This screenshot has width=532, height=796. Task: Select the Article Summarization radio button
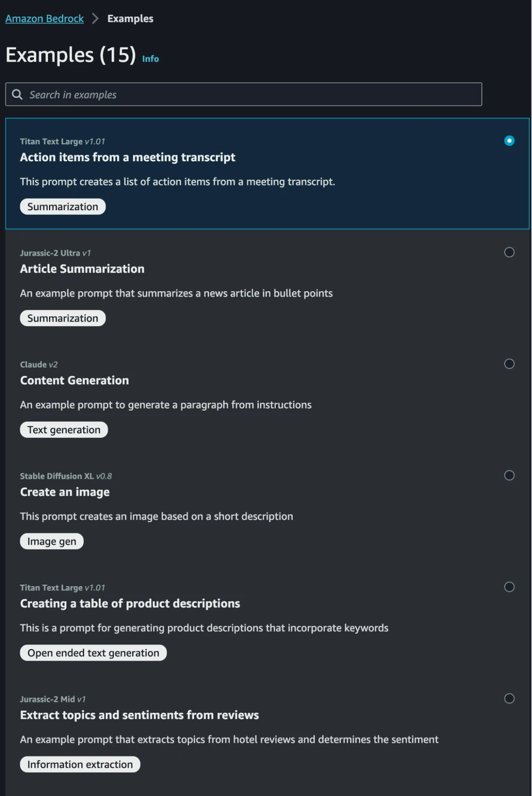(509, 252)
